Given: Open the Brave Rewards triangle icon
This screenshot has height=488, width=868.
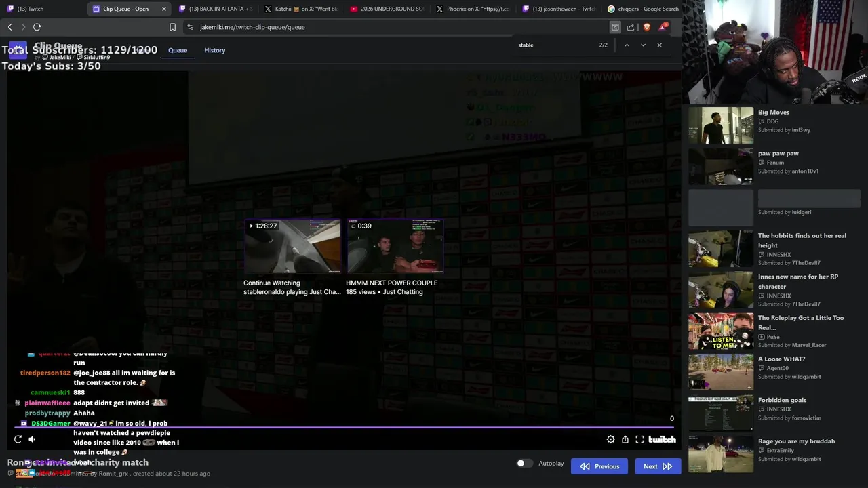Looking at the screenshot, I should (x=663, y=27).
